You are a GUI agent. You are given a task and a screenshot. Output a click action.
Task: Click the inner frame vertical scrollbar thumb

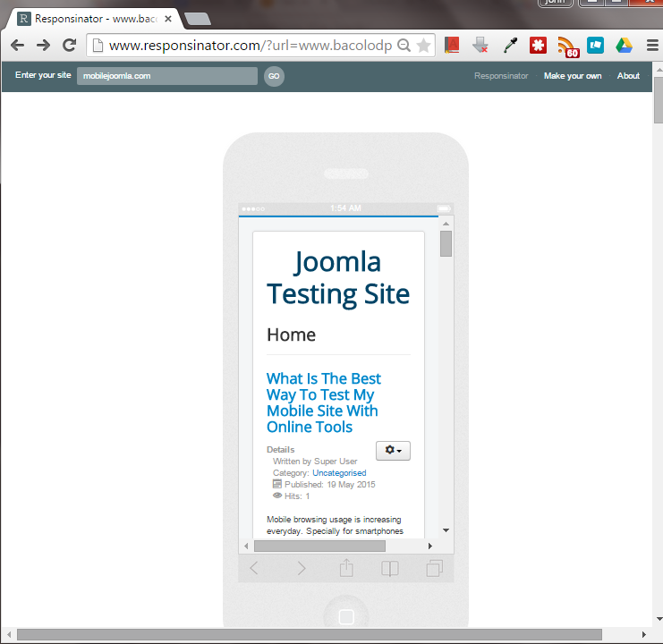(446, 243)
